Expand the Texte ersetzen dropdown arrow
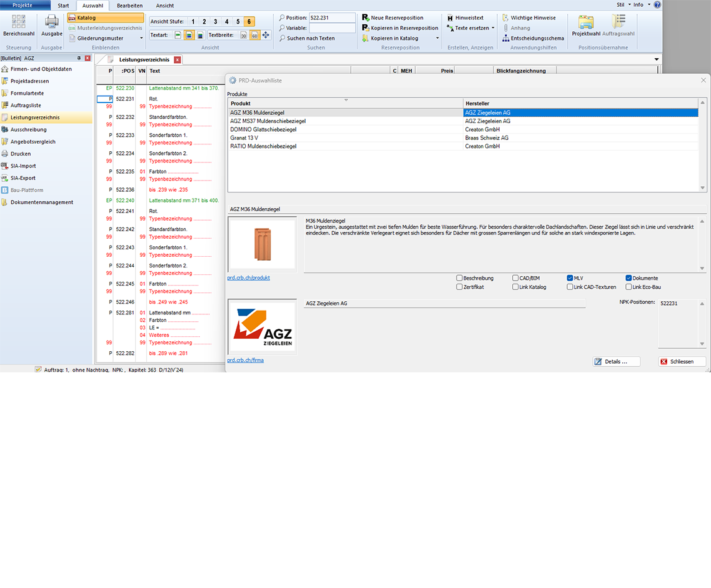The width and height of the screenshot is (711, 588). (x=493, y=28)
